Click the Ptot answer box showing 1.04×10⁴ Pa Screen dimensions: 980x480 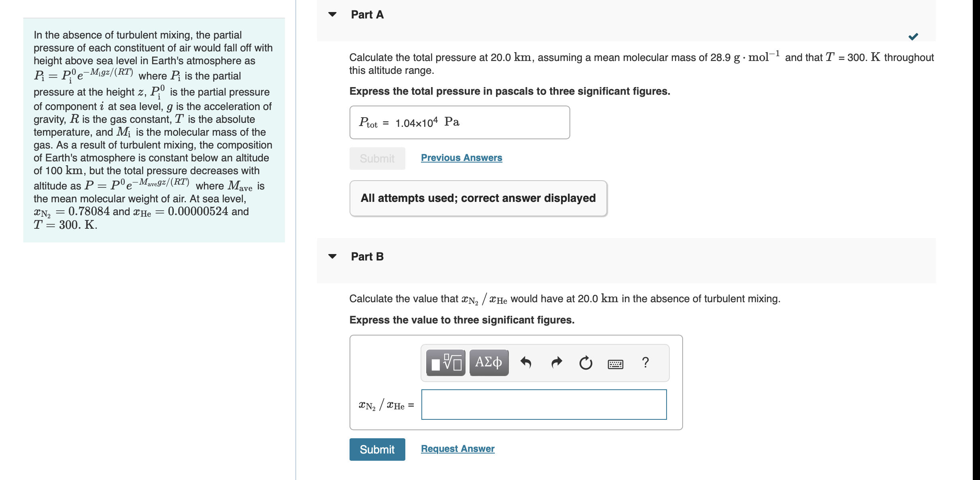tap(460, 123)
